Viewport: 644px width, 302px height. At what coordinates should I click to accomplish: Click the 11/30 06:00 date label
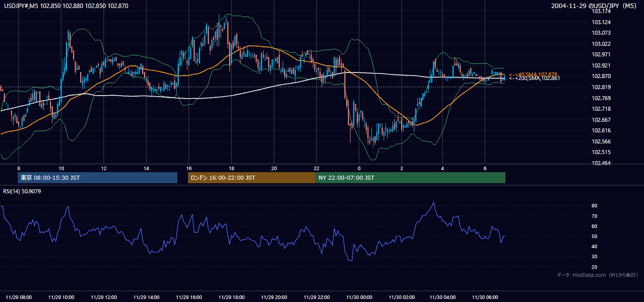tap(485, 297)
